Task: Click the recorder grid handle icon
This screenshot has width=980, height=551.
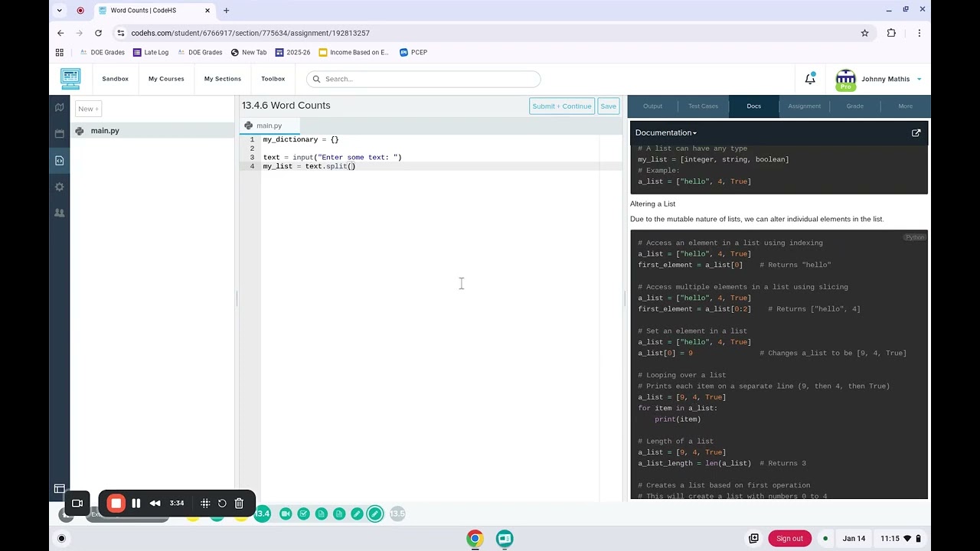Action: click(x=205, y=503)
